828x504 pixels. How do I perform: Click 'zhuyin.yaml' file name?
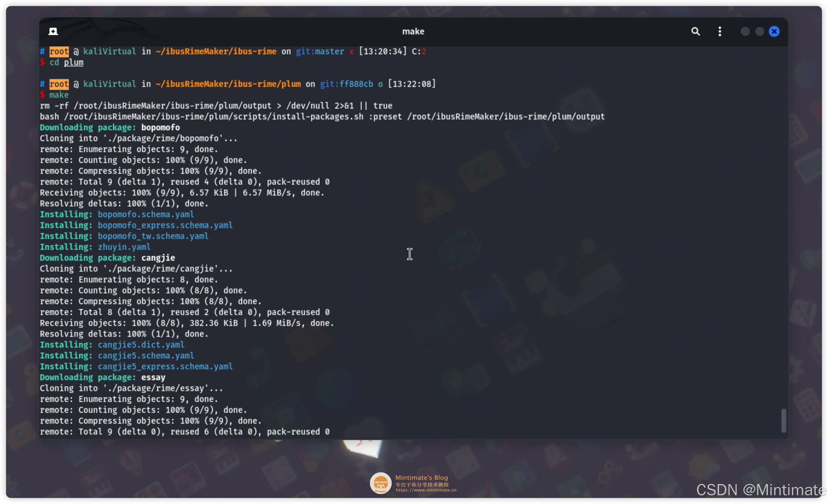click(x=124, y=247)
